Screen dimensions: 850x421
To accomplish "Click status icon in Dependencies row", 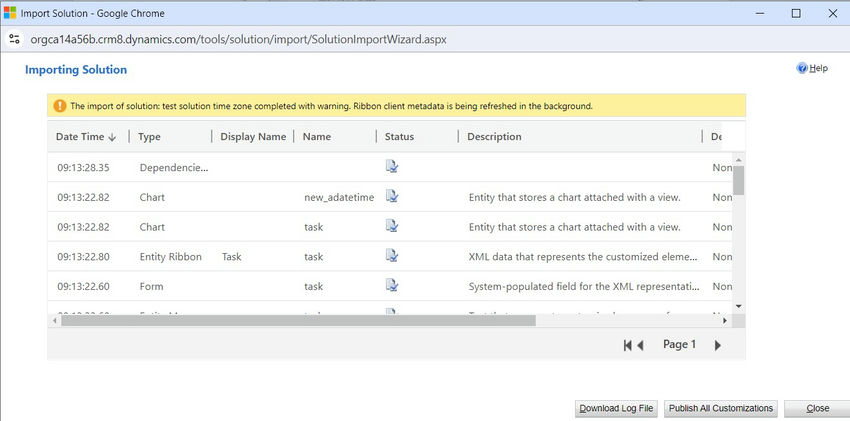I will pyautogui.click(x=392, y=167).
